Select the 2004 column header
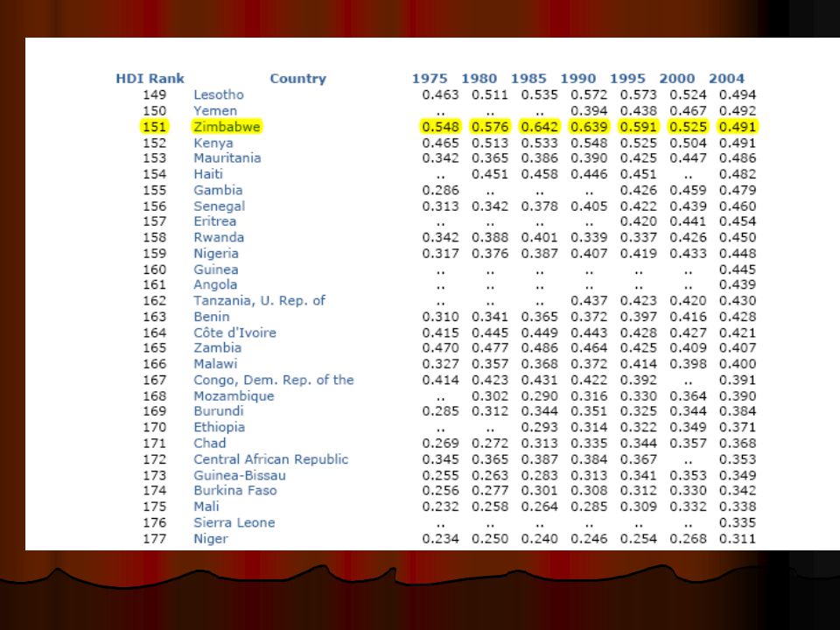The width and height of the screenshot is (840, 630). pos(727,79)
